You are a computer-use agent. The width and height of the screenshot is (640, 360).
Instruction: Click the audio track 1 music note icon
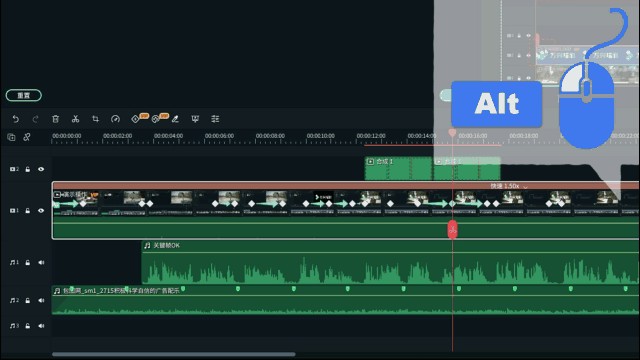pyautogui.click(x=14, y=262)
